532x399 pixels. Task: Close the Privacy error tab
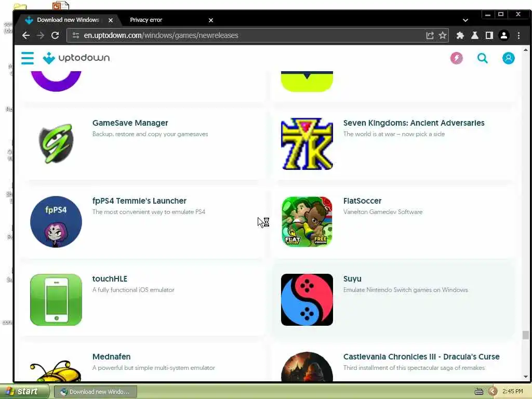(211, 20)
